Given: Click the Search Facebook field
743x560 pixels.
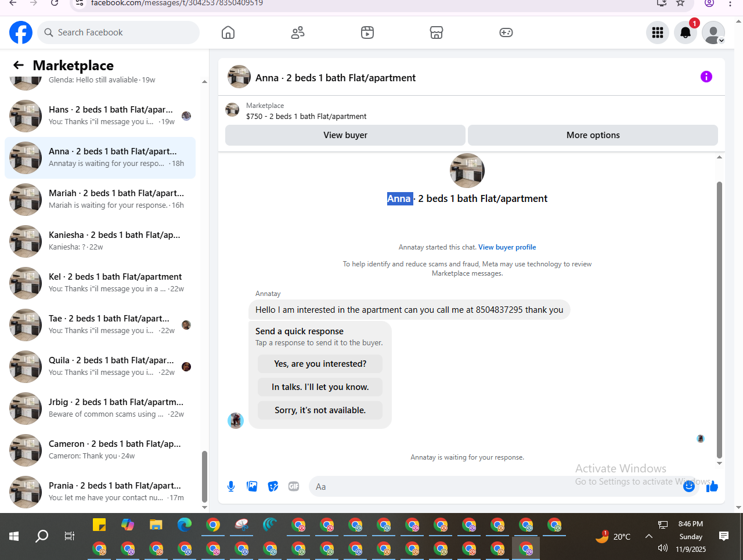Looking at the screenshot, I should point(118,32).
